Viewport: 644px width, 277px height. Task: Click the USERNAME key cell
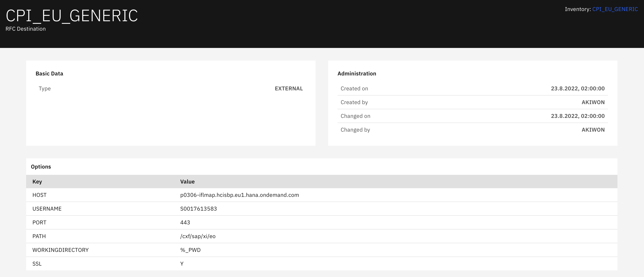[47, 209]
